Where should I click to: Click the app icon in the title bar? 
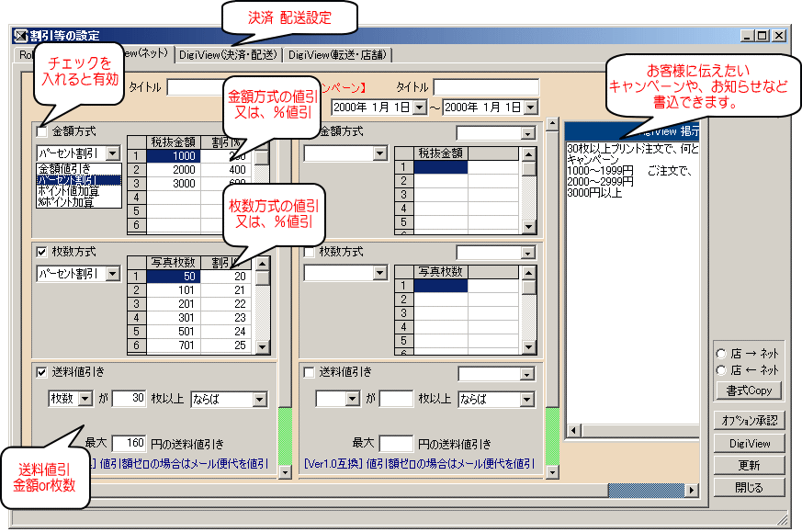point(19,36)
